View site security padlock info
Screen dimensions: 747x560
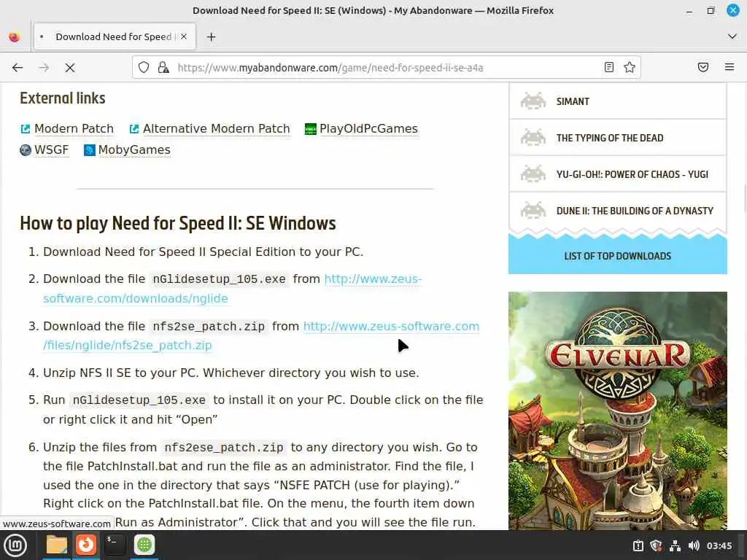163,68
